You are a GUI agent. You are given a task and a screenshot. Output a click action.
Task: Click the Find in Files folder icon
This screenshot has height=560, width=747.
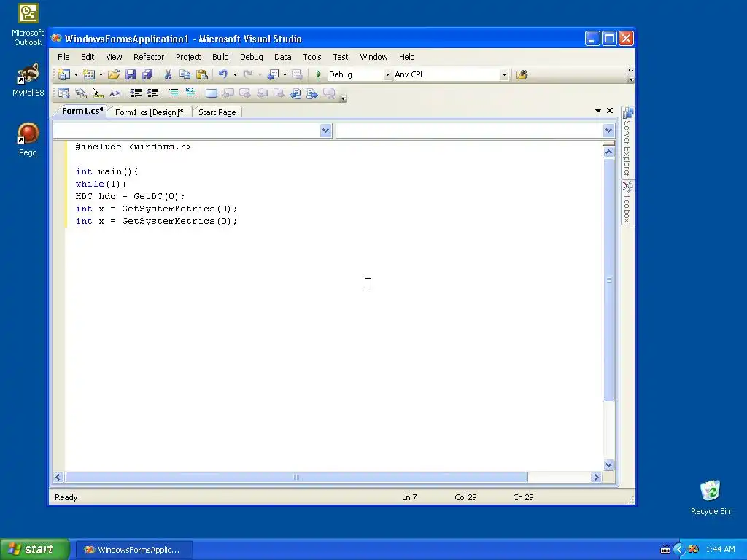(522, 75)
